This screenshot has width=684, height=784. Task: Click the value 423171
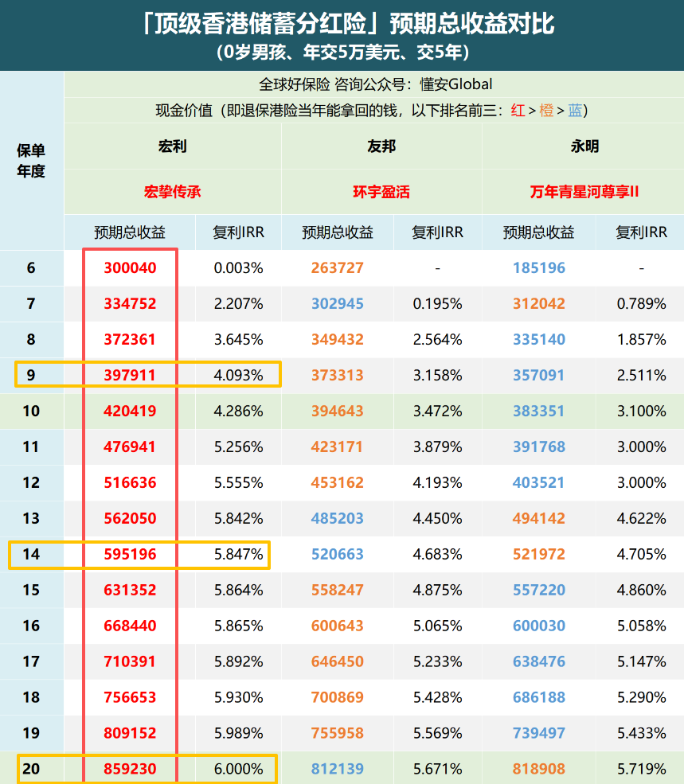(338, 447)
